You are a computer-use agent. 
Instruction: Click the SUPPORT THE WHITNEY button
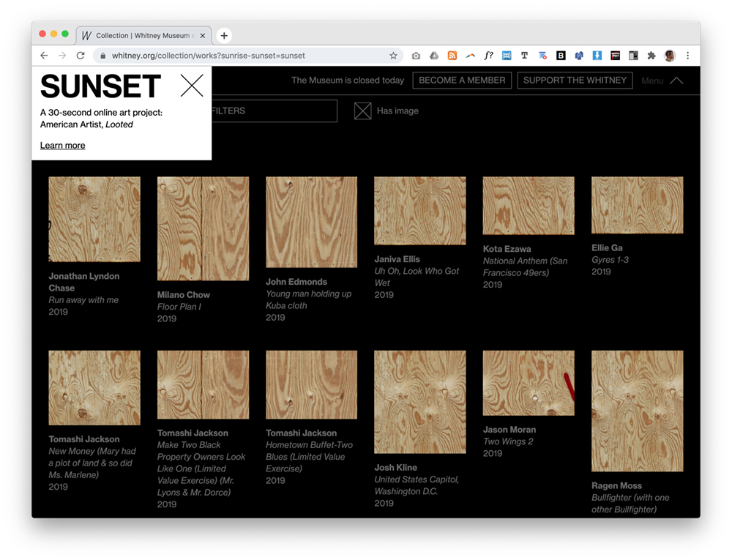575,81
